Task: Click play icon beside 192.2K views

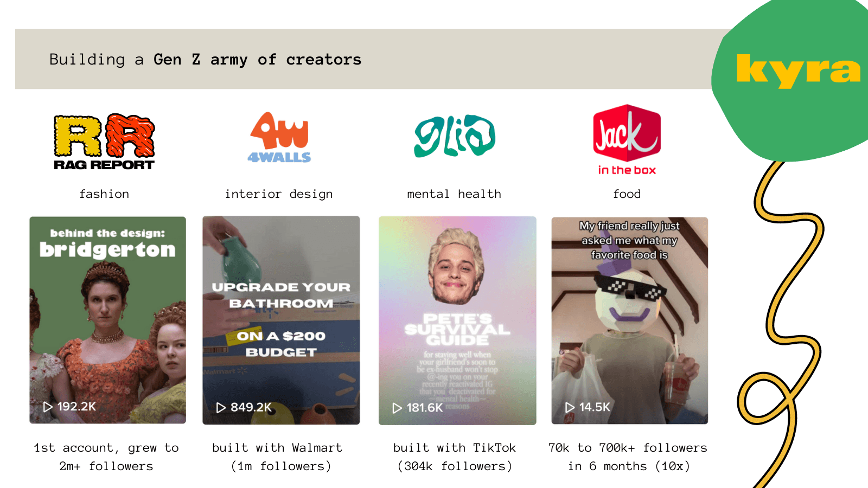Action: tap(48, 407)
